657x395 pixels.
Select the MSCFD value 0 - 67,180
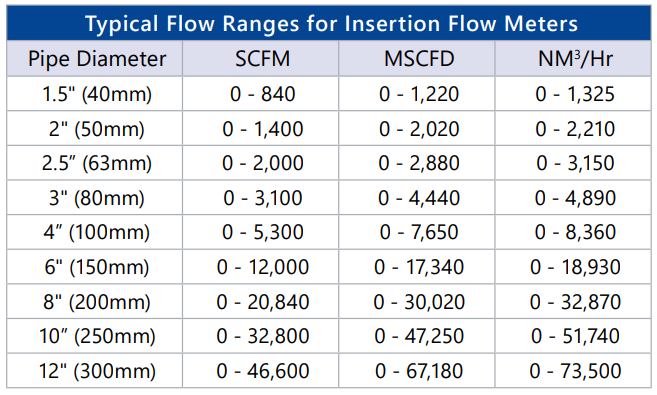pyautogui.click(x=419, y=371)
